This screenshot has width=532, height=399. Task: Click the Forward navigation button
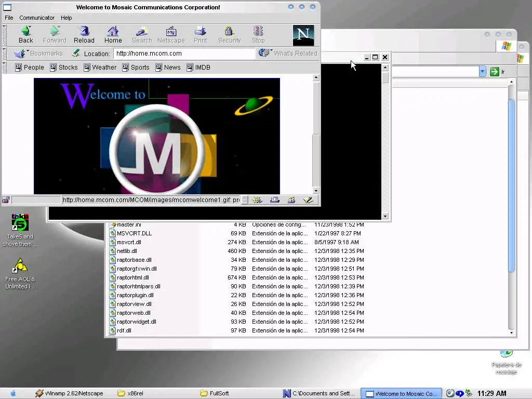55,35
